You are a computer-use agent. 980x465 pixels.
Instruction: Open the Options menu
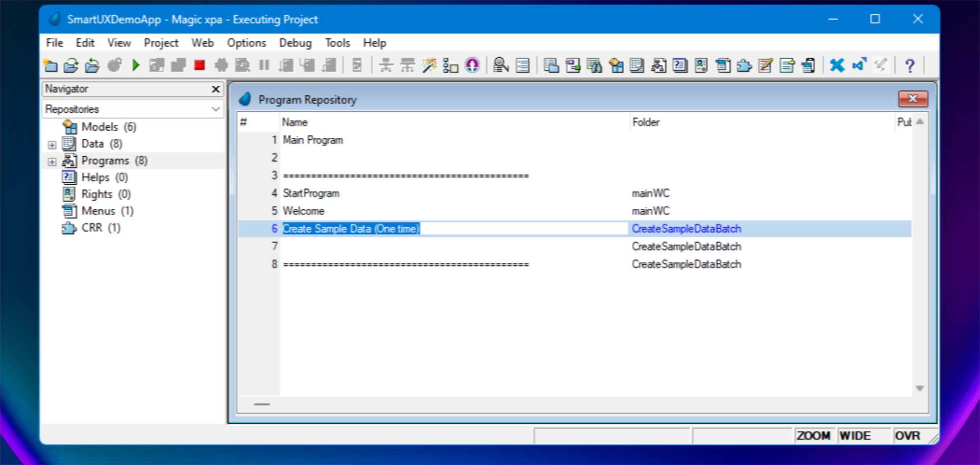click(247, 43)
